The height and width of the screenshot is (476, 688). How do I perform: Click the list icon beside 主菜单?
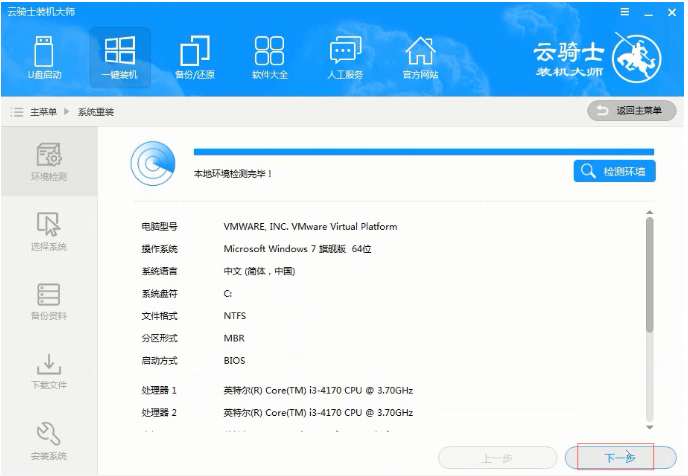click(x=17, y=112)
